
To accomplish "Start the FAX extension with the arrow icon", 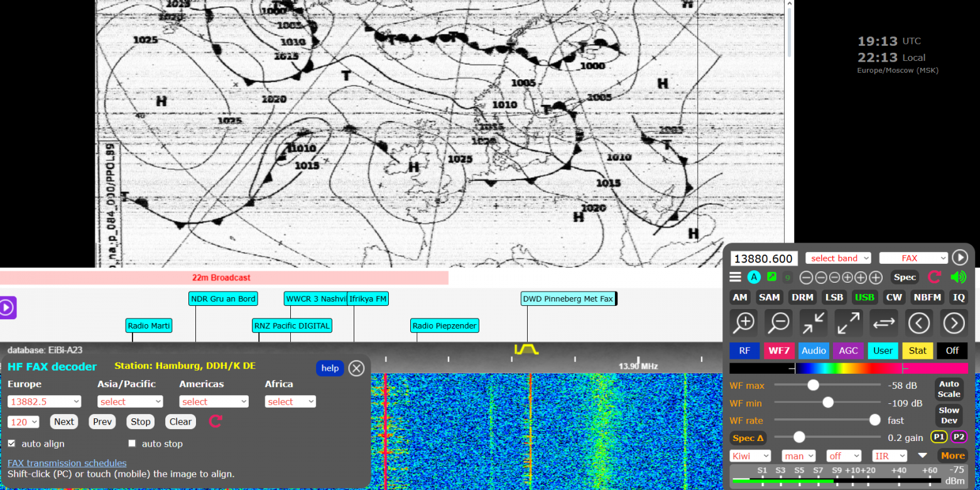I will [960, 257].
